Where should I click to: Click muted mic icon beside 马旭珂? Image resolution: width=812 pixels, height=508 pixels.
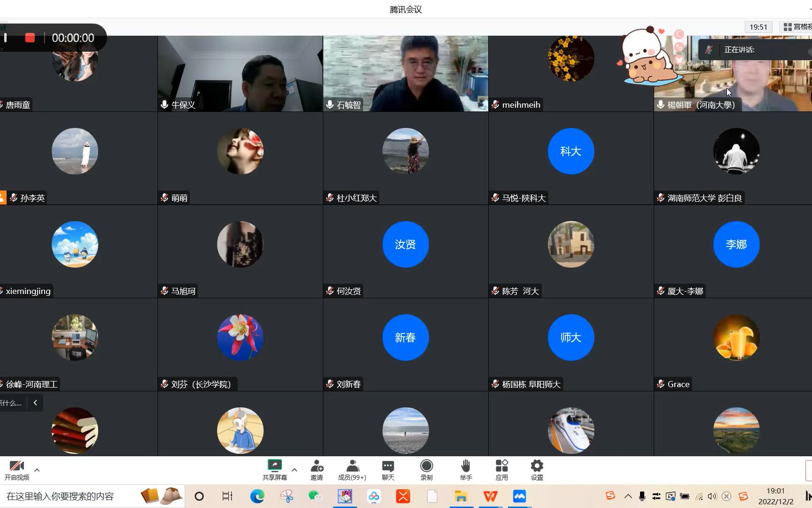click(x=164, y=291)
